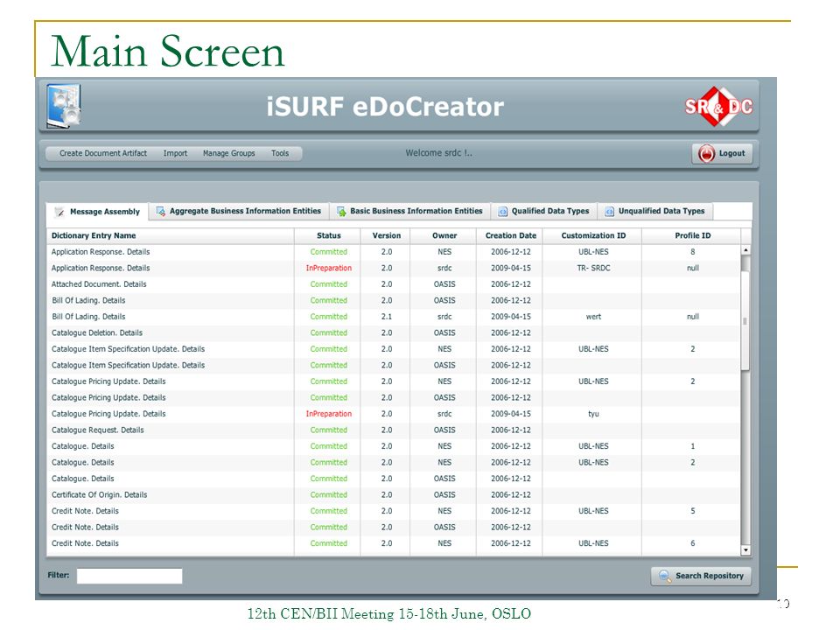Click the Welcome srdc greeting text
The height and width of the screenshot is (630, 840).
pyautogui.click(x=438, y=153)
